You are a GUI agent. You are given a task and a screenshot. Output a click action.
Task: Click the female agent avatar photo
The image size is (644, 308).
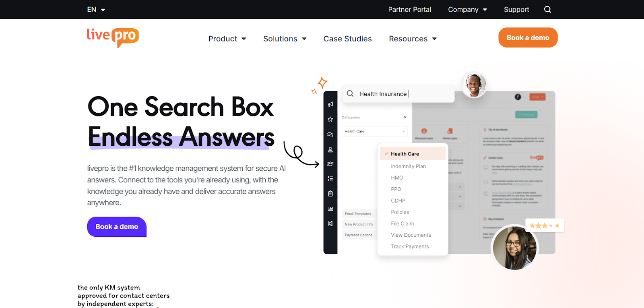pos(515,248)
